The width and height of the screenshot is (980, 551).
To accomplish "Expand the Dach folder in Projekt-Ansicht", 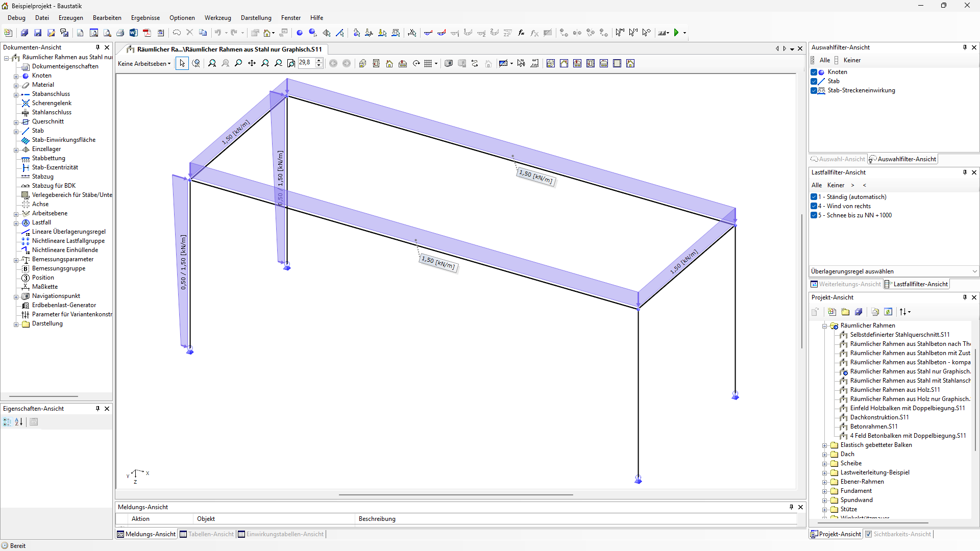I will (x=824, y=455).
